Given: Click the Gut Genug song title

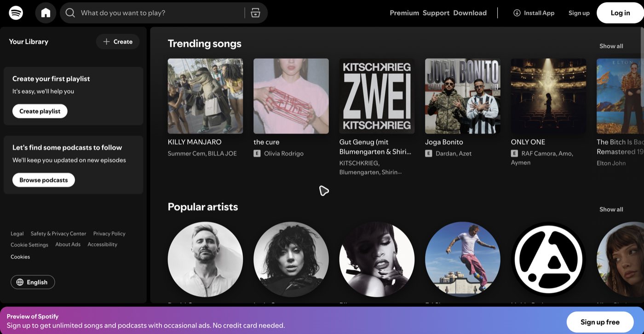Looking at the screenshot, I should (x=375, y=147).
